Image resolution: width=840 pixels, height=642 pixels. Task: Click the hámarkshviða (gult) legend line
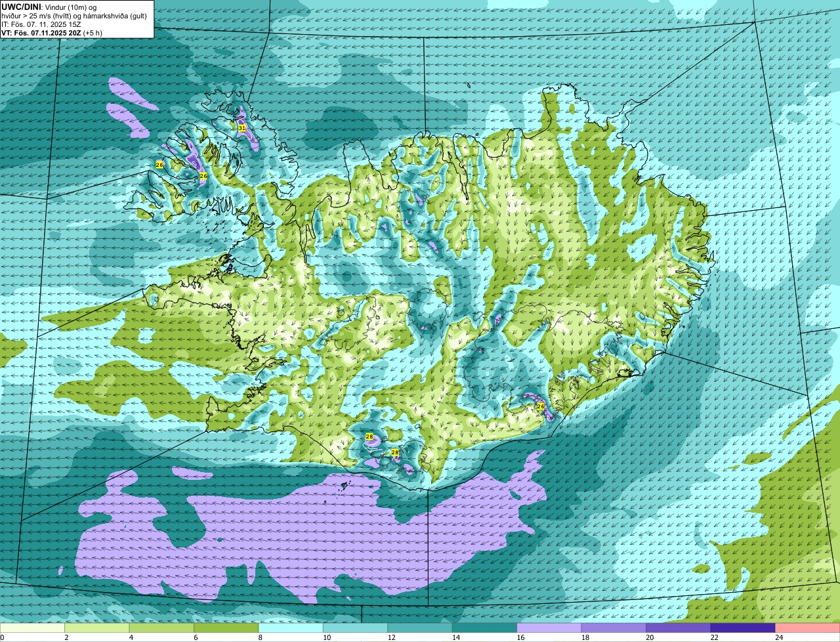pos(74,16)
